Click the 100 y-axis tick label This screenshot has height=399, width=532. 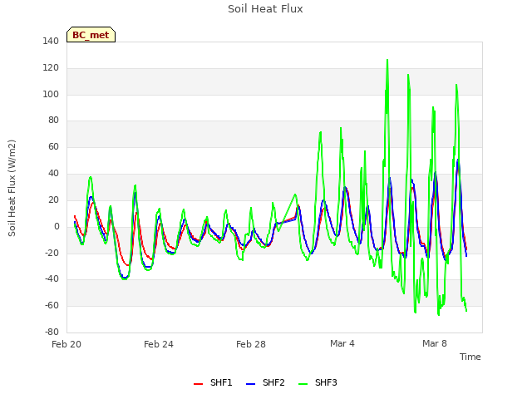click(51, 94)
